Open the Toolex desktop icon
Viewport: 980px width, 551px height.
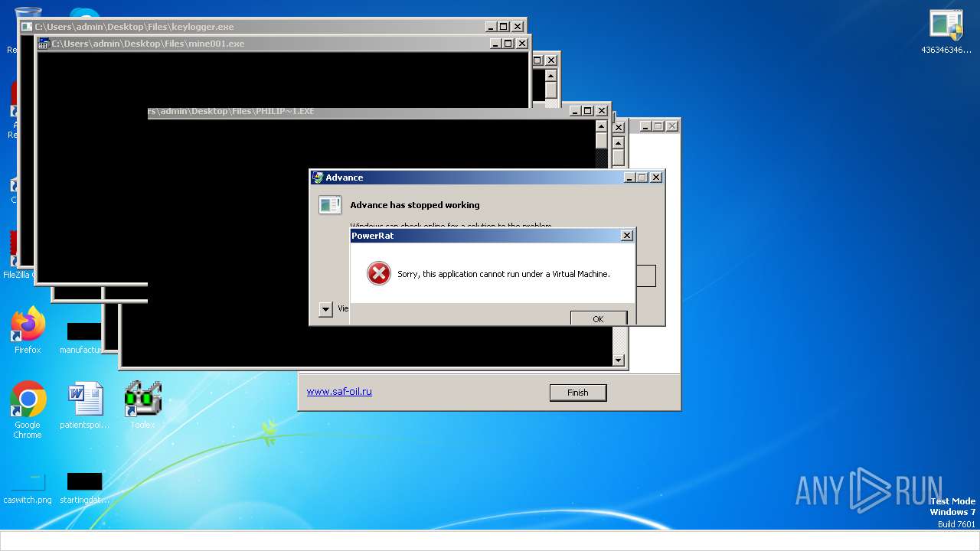[142, 406]
